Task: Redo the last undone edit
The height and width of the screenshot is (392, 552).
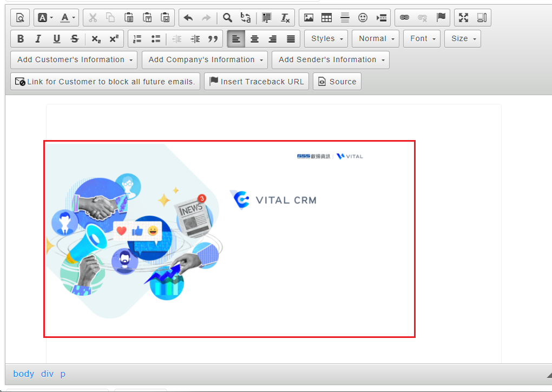Action: click(x=206, y=18)
